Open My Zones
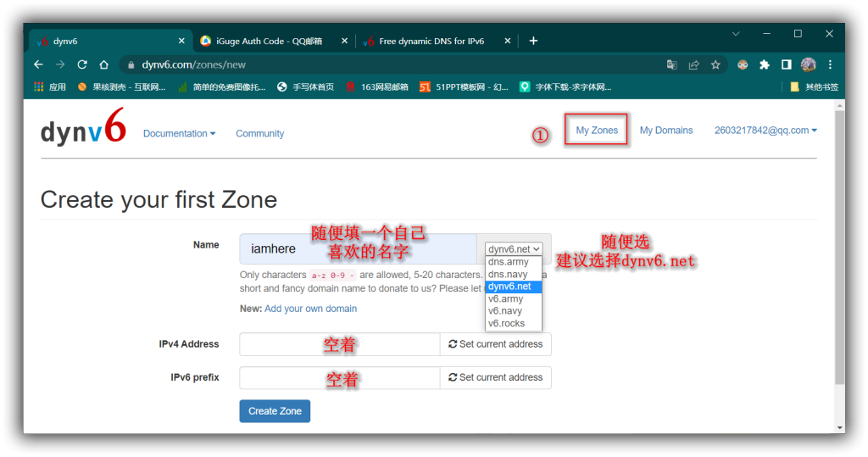This screenshot has width=868, height=457. point(596,131)
